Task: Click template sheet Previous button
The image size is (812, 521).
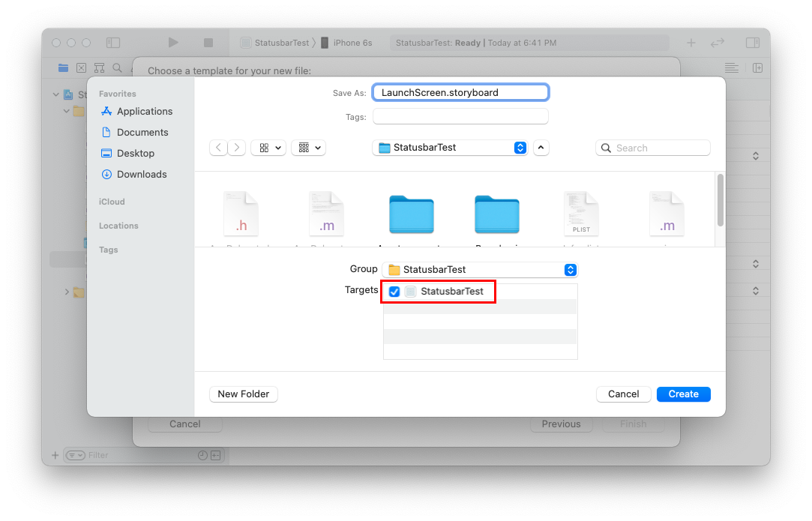Action: tap(561, 424)
